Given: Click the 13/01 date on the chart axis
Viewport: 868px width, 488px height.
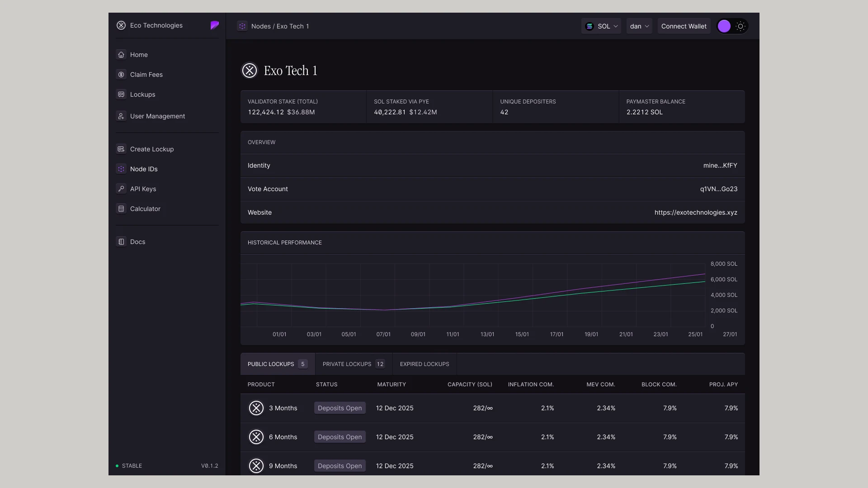Looking at the screenshot, I should (487, 334).
